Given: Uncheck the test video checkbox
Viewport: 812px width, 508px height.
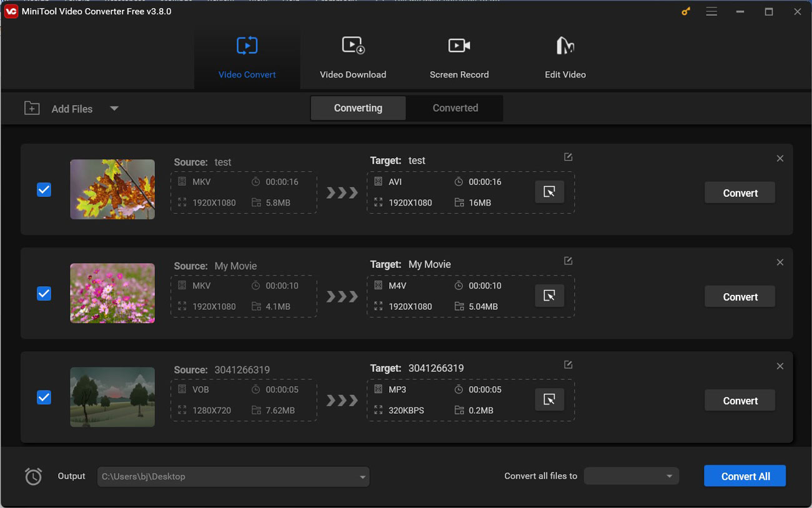Looking at the screenshot, I should tap(44, 189).
